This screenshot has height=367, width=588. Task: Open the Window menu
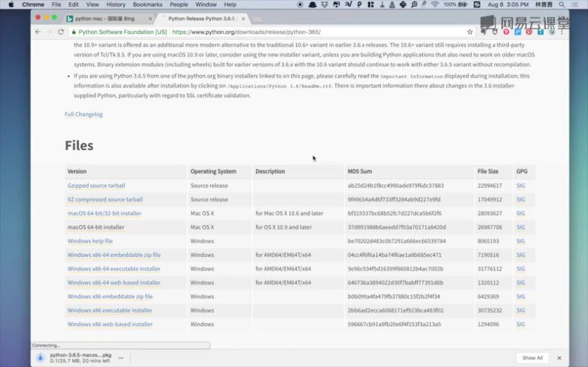tap(206, 5)
